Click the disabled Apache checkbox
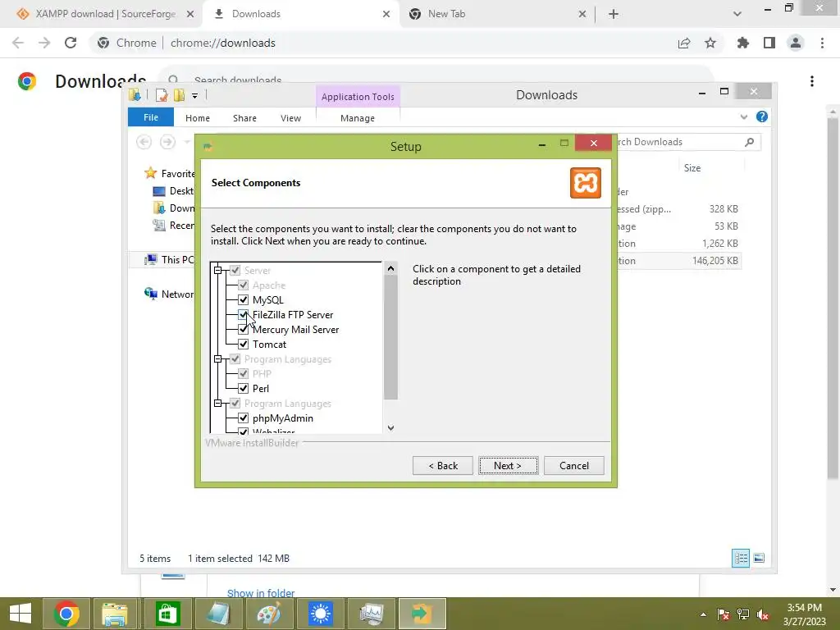Image resolution: width=840 pixels, height=630 pixels. click(x=243, y=285)
